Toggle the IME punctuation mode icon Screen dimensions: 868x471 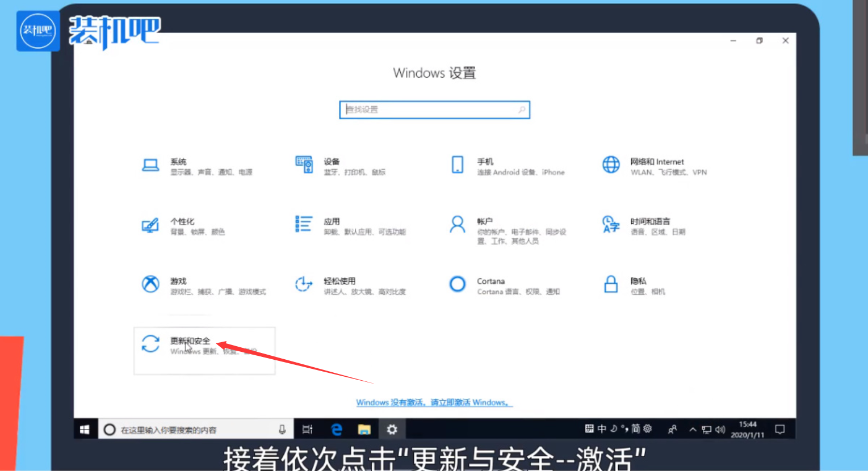[624, 429]
